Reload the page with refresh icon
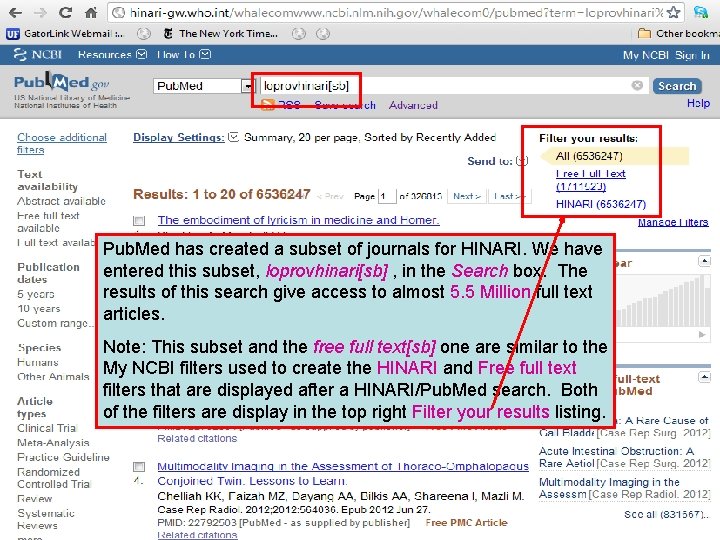Viewport: 720px width, 540px height. coord(66,12)
